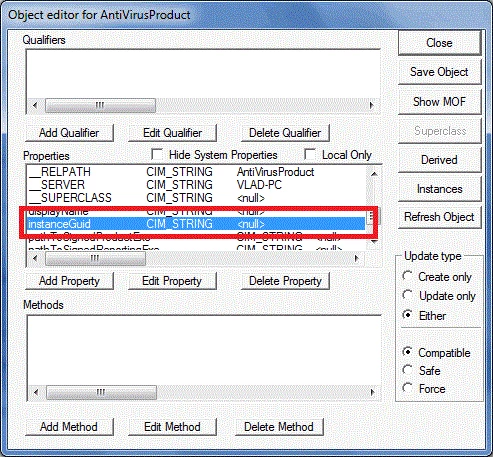Click Delete Method
Image resolution: width=493 pixels, height=457 pixels.
point(279,427)
